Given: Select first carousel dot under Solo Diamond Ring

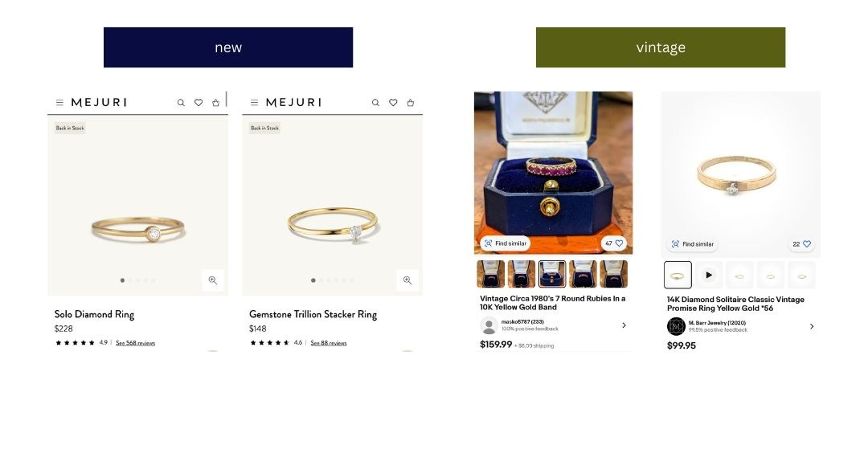Looking at the screenshot, I should pos(122,280).
